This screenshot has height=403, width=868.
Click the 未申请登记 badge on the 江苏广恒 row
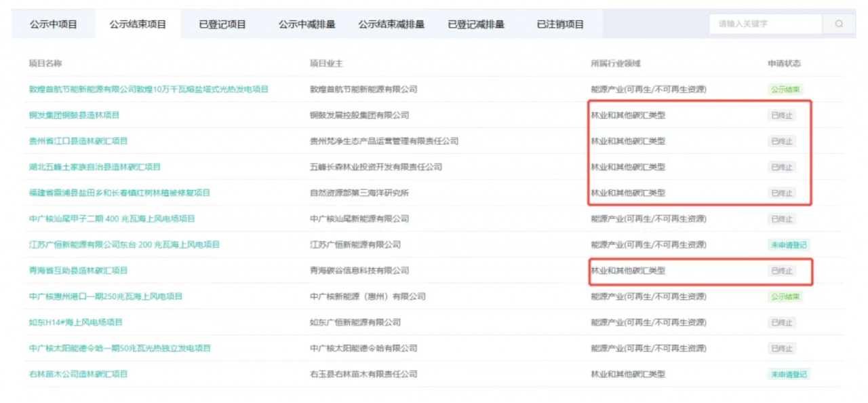[789, 245]
